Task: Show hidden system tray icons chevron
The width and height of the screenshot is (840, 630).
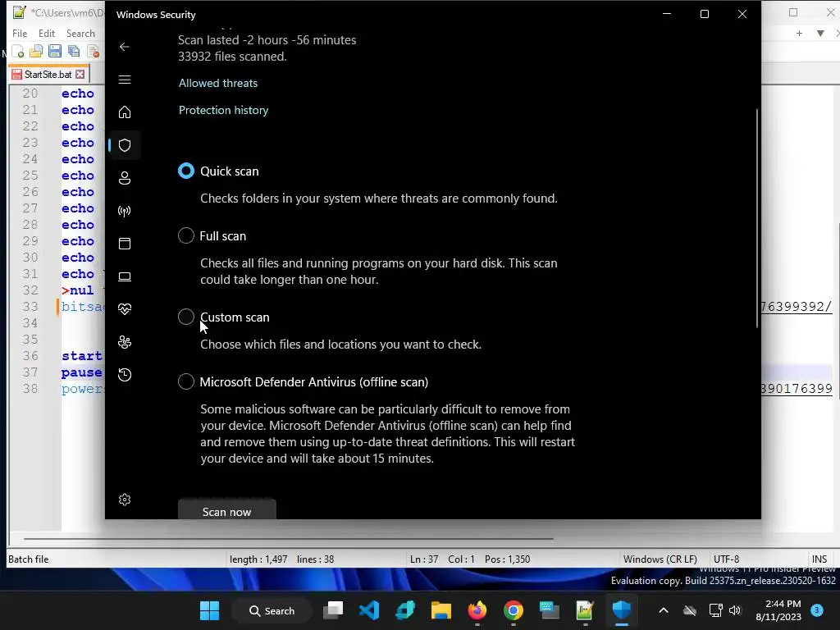Action: pyautogui.click(x=663, y=610)
